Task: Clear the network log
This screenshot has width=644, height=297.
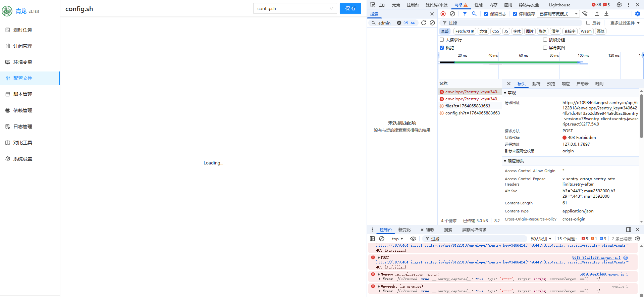Action: [x=452, y=14]
